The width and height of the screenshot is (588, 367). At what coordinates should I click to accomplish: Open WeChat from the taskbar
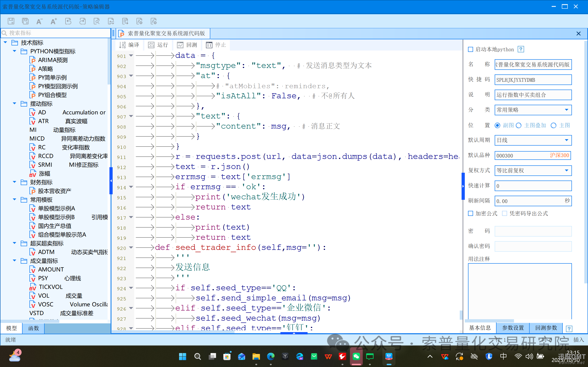point(356,356)
